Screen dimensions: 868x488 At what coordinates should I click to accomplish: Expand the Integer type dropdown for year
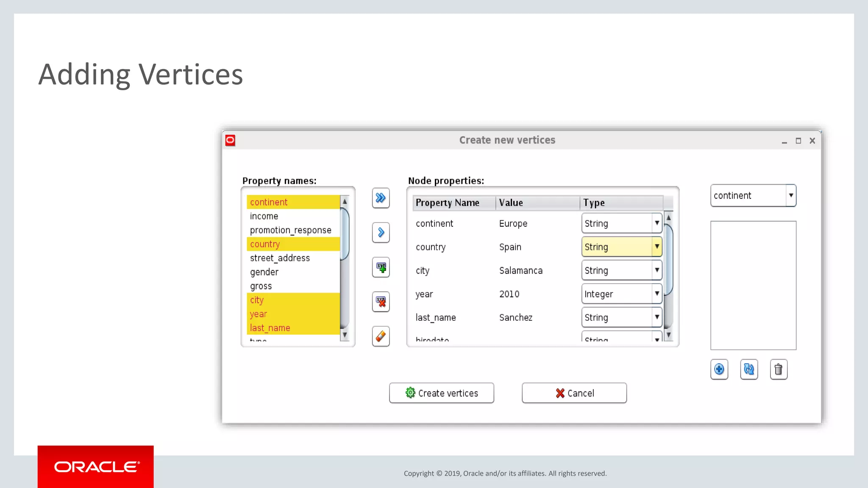pyautogui.click(x=657, y=294)
